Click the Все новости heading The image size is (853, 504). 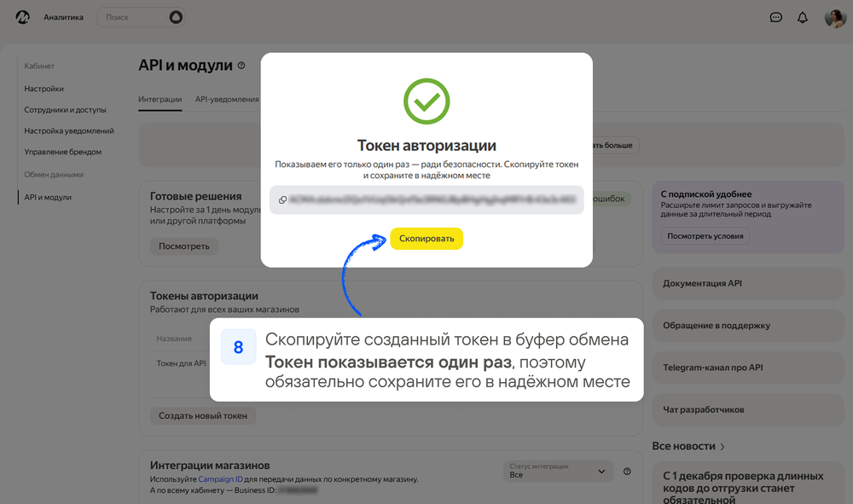click(684, 446)
